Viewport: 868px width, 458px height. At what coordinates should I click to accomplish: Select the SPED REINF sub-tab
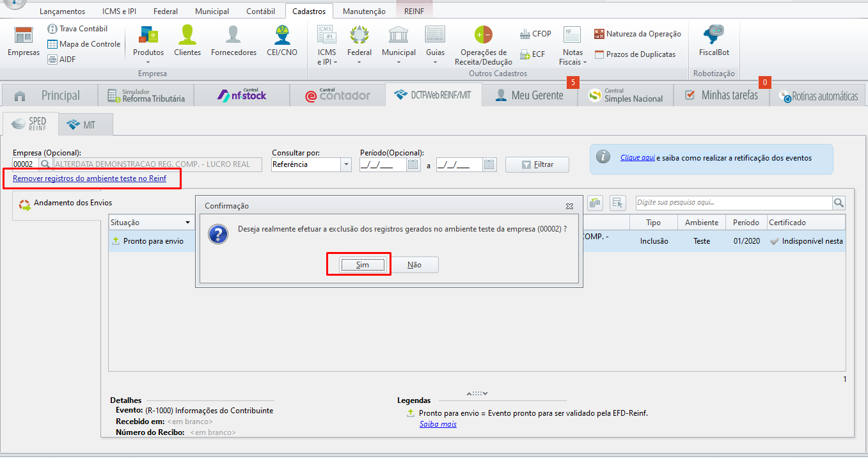click(x=30, y=124)
